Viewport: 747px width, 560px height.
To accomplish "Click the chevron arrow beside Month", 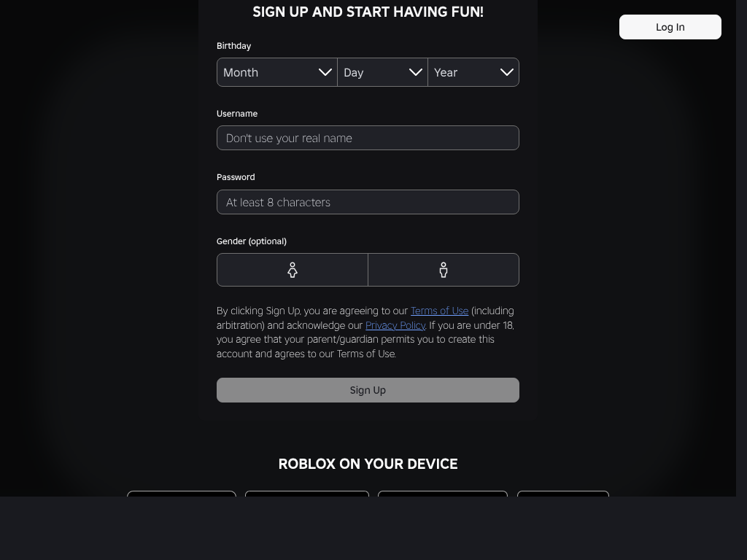I will coord(325,72).
